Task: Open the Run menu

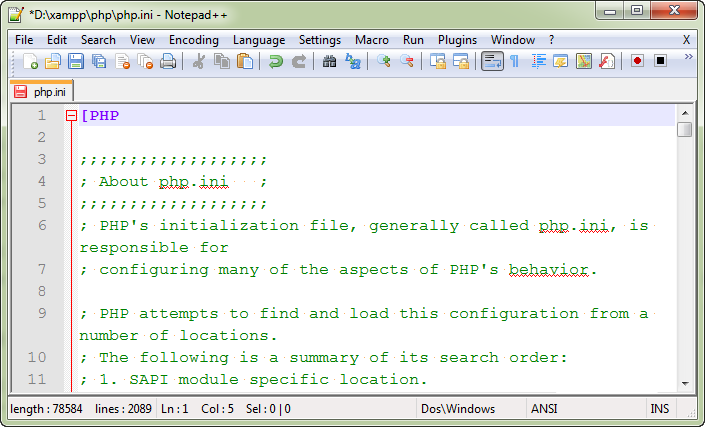Action: 413,40
